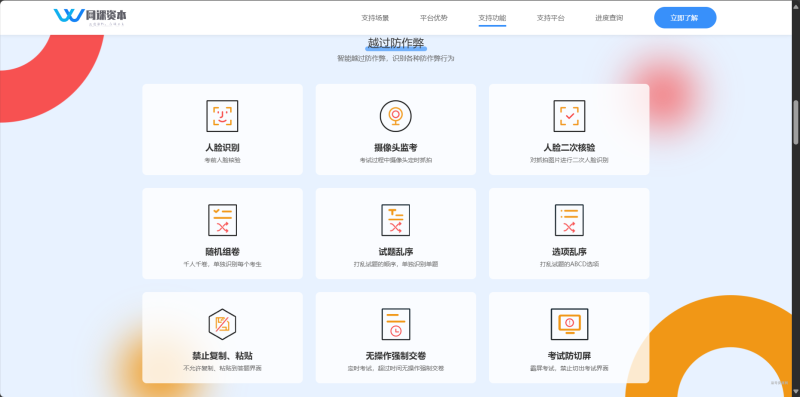Select the 支持功能 nav item
Viewport: 800px width, 397px height.
[492, 18]
